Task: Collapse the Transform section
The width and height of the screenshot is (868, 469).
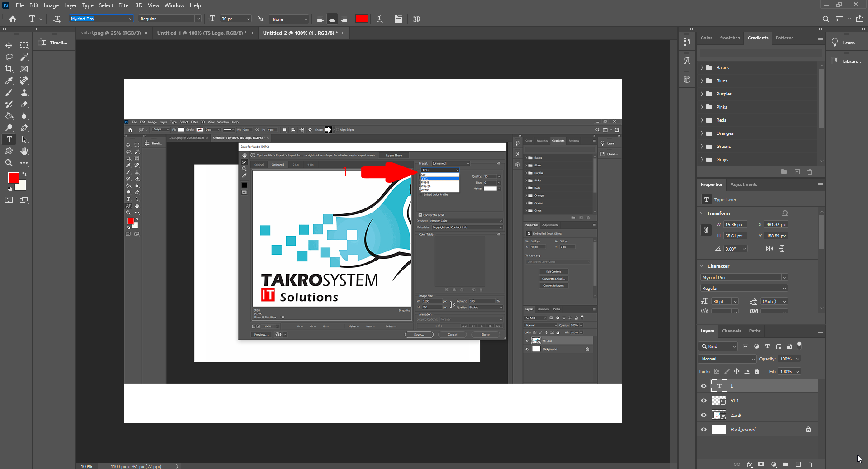Action: click(702, 213)
